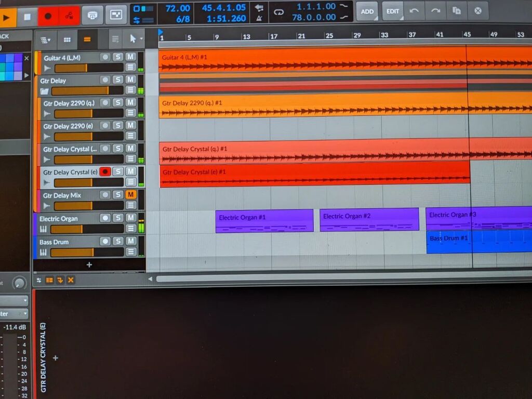The image size is (532, 399).
Task: Open automation lanes for Electric Organ
Action: click(130, 229)
